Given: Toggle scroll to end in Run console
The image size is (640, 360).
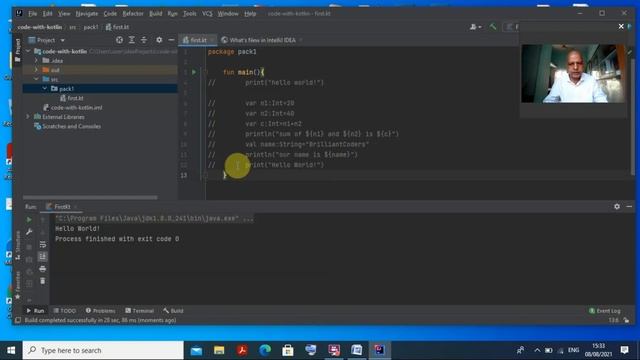Looking at the screenshot, I should [x=42, y=257].
